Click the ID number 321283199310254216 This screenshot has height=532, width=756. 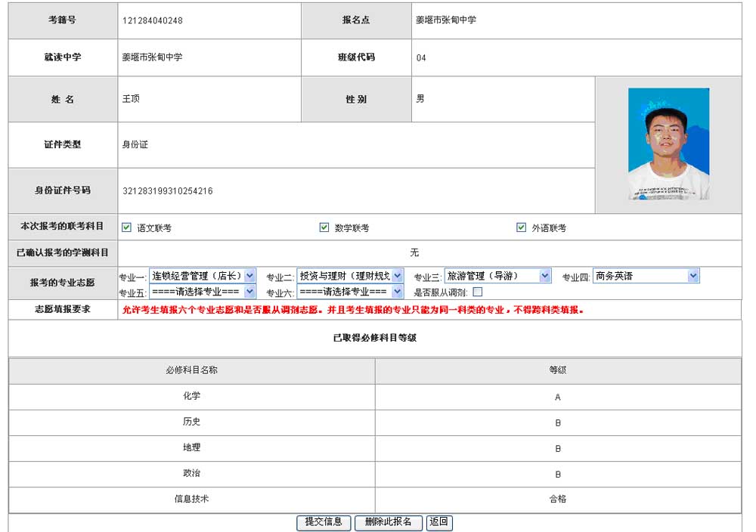coord(167,191)
